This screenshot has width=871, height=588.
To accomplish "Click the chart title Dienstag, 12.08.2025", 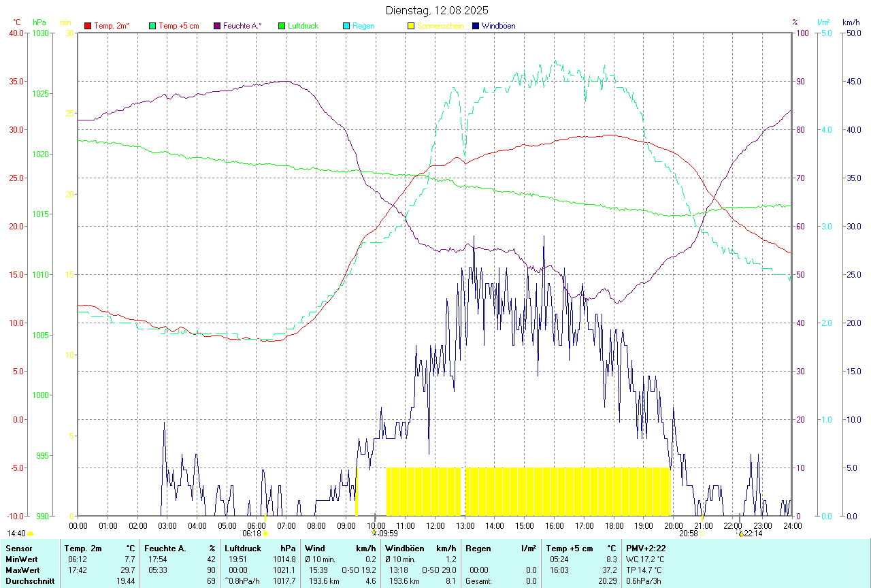I will click(x=437, y=10).
